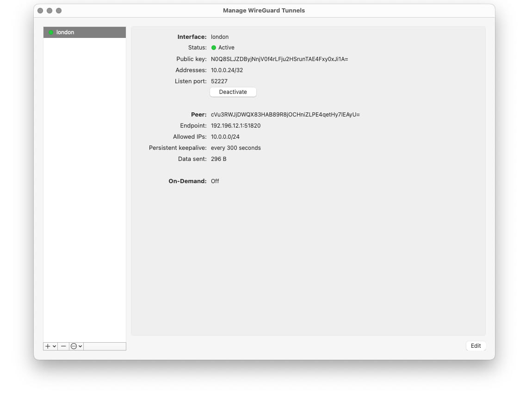Click the add tunnel plus icon
Image resolution: width=532 pixels, height=394 pixels.
(48, 346)
